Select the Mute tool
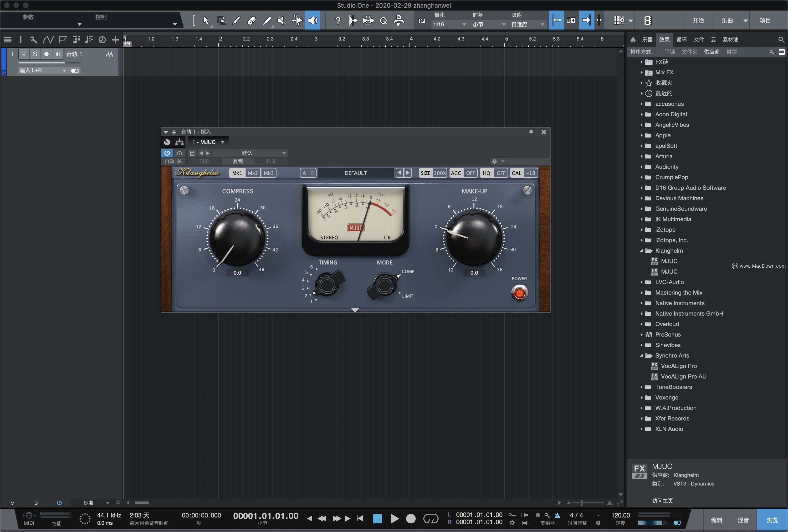This screenshot has width=788, height=532. coord(281,21)
